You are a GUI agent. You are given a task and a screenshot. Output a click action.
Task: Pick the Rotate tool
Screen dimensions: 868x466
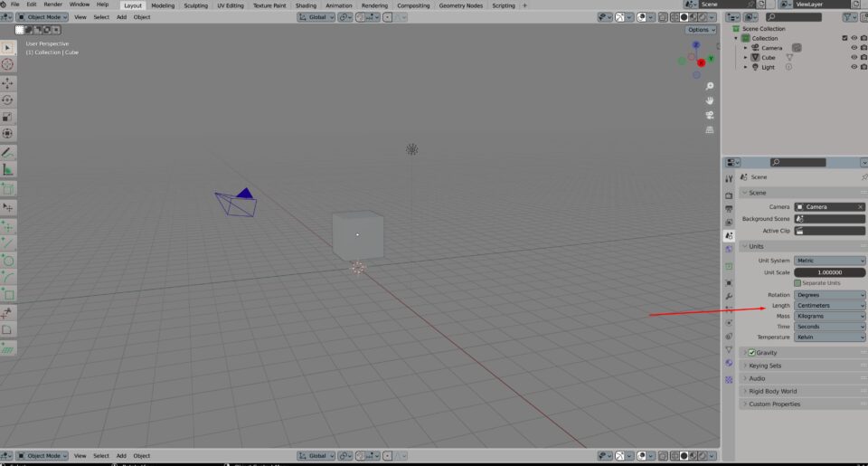click(8, 100)
